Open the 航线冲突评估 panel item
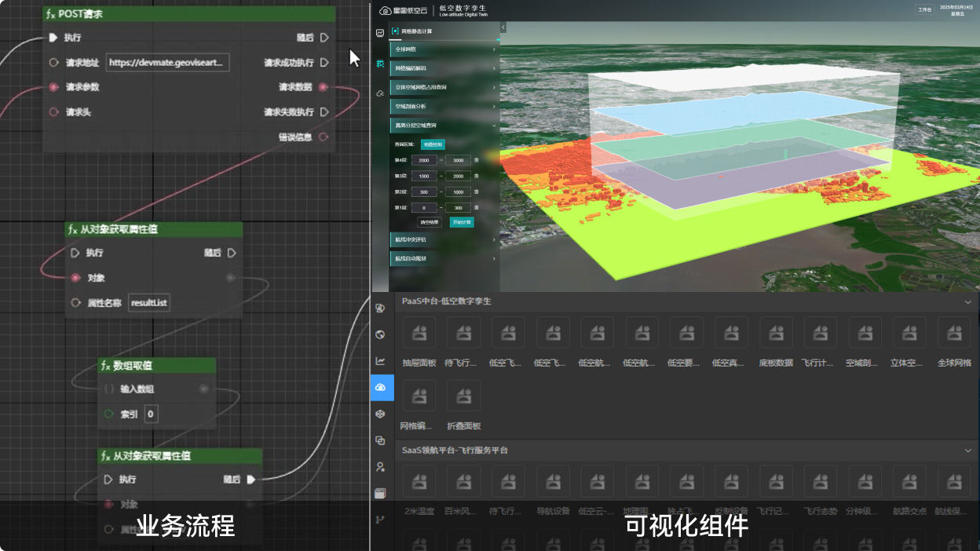The width and height of the screenshot is (980, 551). (444, 239)
